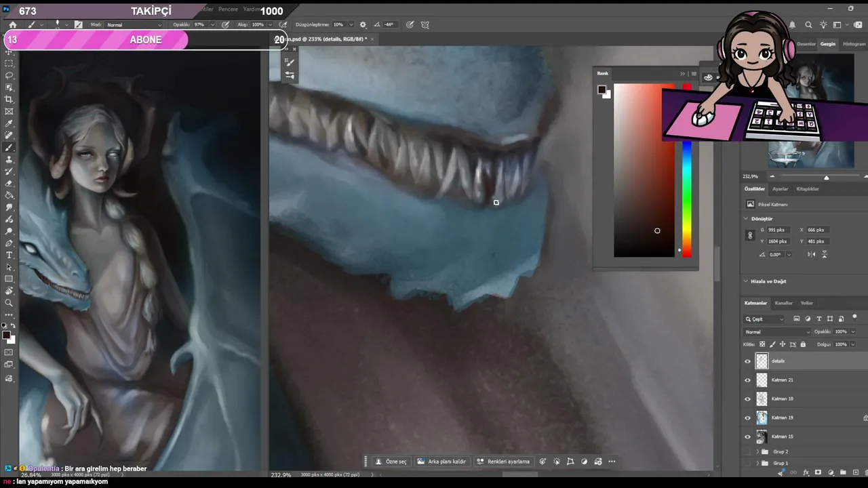Select the Katman 19 layer thumbnail
Image resolution: width=868 pixels, height=488 pixels.
tap(762, 418)
